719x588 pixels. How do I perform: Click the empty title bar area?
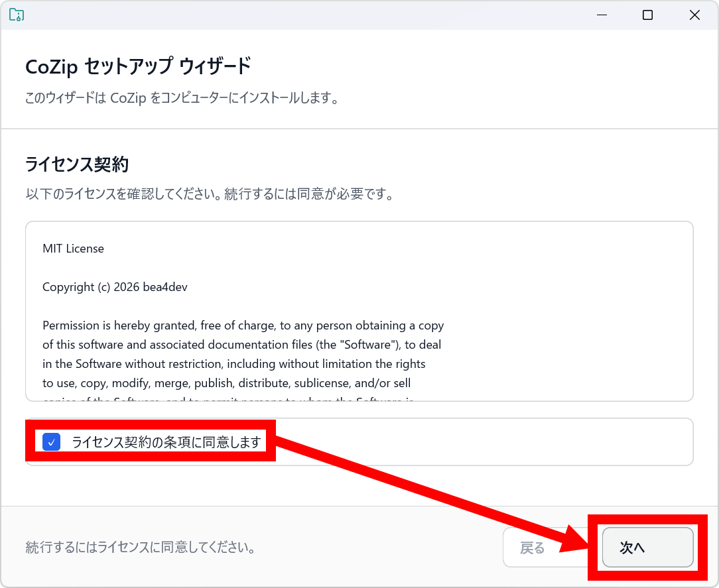tap(298, 15)
